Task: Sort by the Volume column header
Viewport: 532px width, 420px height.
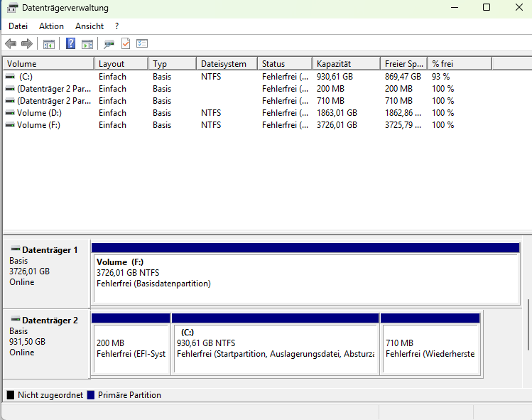Action: click(x=48, y=63)
